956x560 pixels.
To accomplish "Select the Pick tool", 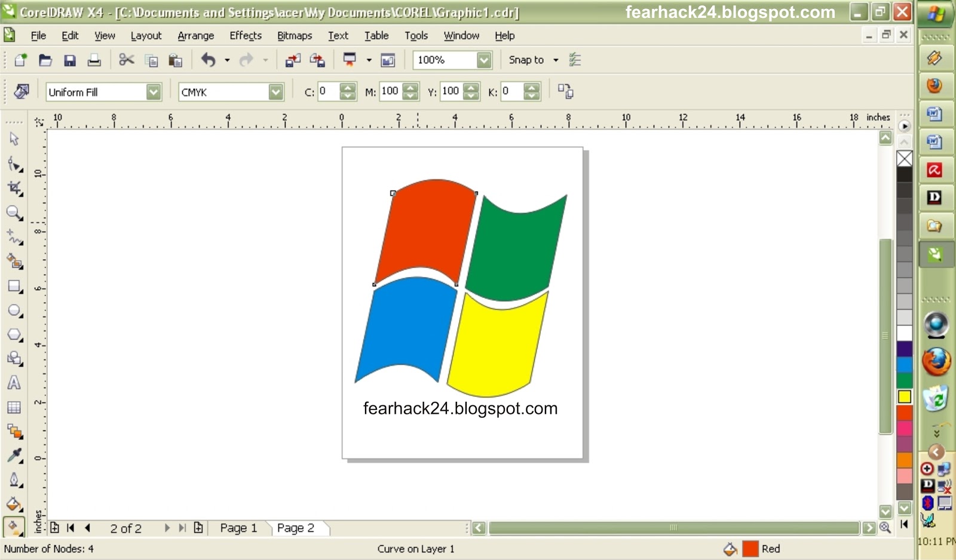I will pos(14,139).
